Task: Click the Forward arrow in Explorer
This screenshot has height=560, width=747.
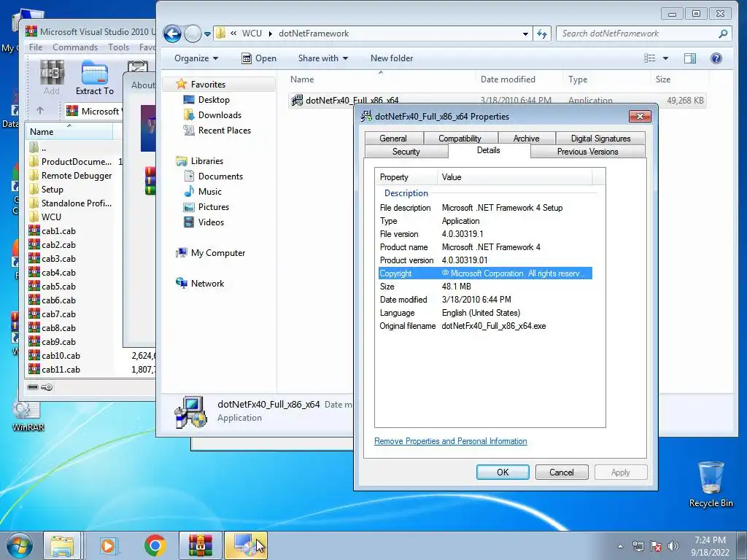Action: coord(193,34)
